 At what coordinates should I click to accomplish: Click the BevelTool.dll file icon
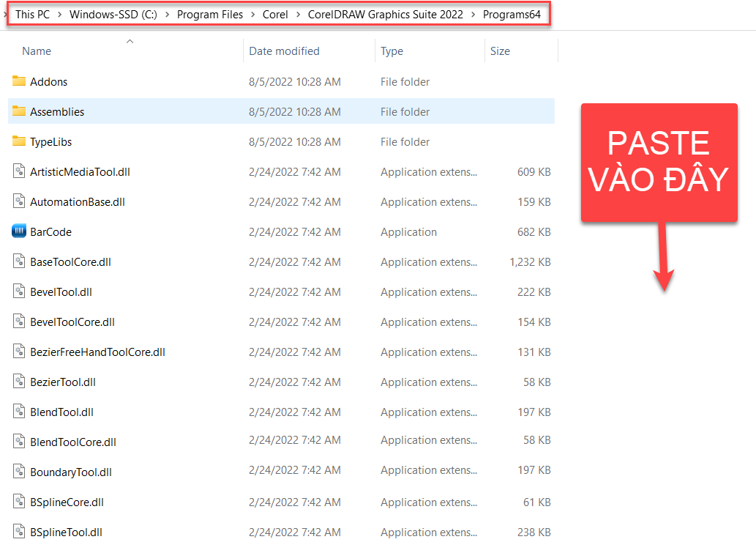pyautogui.click(x=19, y=292)
